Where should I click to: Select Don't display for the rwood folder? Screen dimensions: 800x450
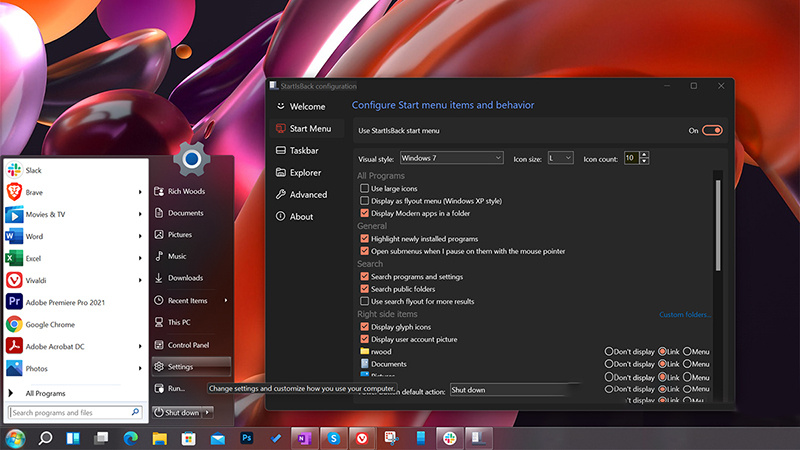609,352
